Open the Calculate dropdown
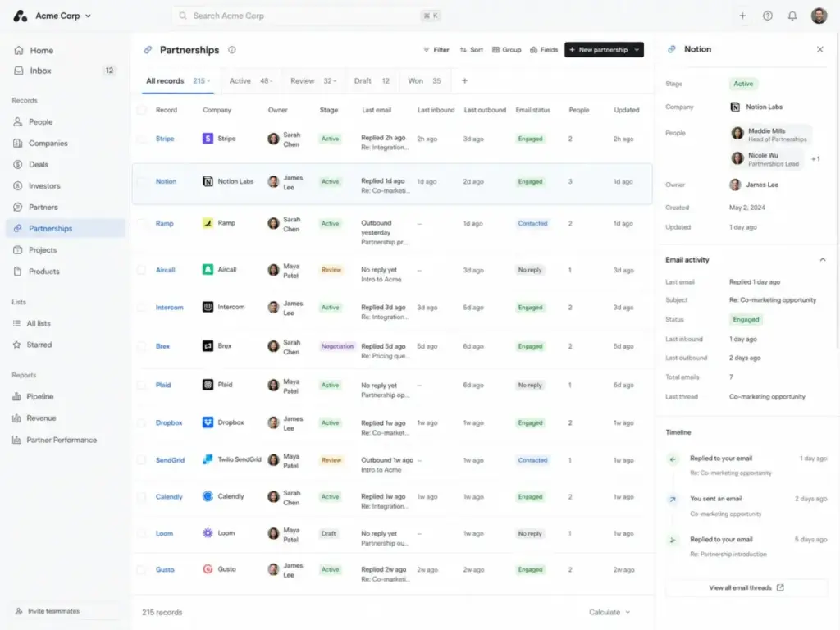This screenshot has height=630, width=840. coord(609,612)
